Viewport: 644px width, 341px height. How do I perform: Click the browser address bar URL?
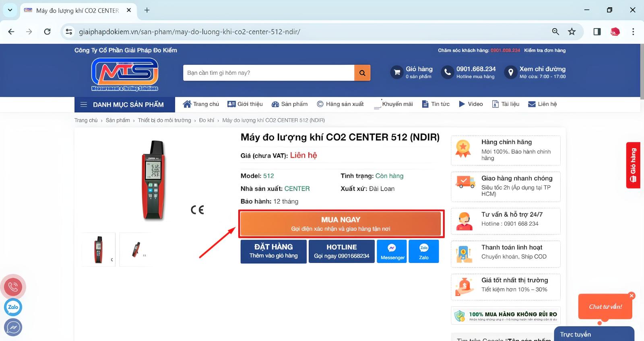[x=190, y=32]
